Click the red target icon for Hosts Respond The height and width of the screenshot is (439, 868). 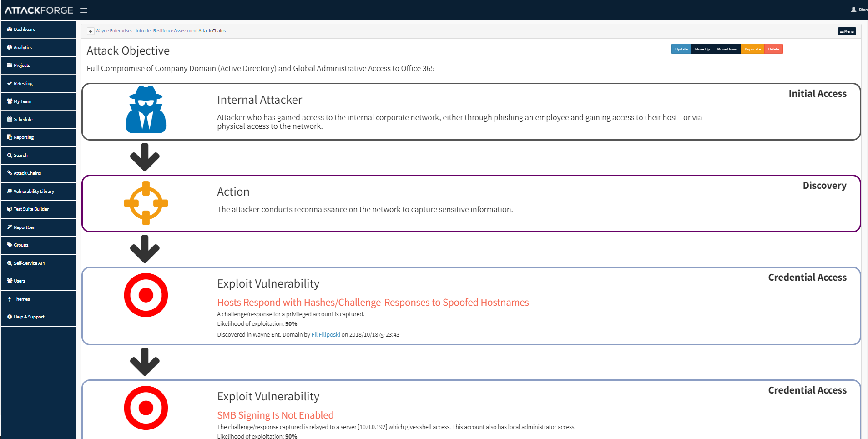[146, 295]
